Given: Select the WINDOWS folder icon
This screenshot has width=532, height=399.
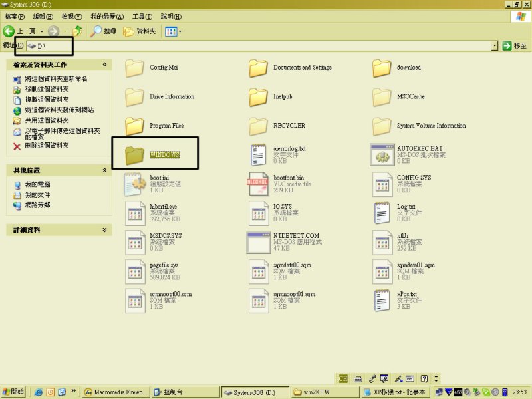Looking at the screenshot, I should (134, 156).
